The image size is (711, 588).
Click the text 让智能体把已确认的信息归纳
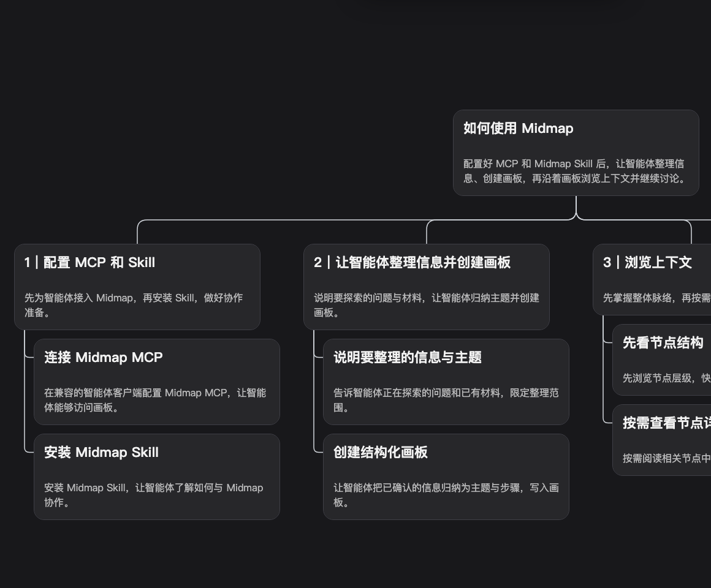coord(446,495)
